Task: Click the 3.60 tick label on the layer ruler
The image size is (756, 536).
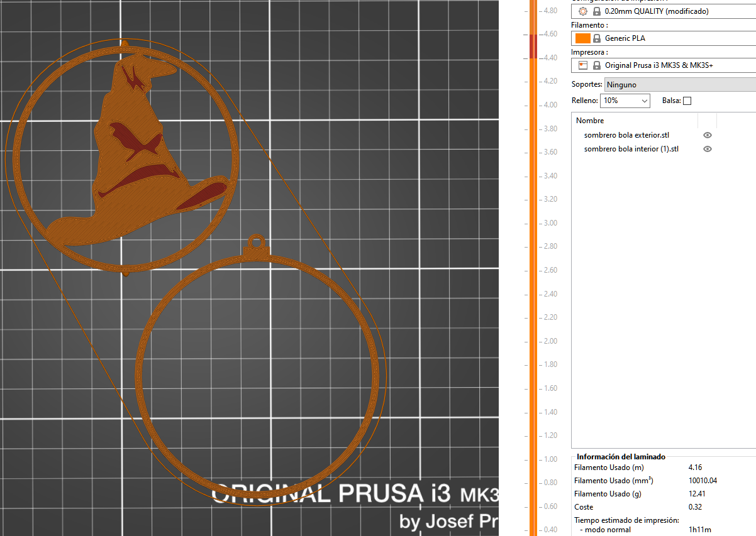Action: (551, 152)
